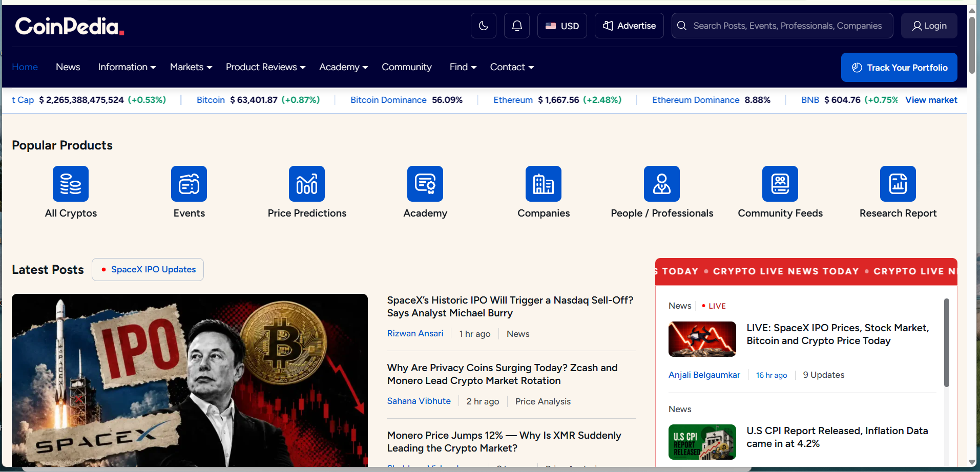Screen dimensions: 980x472
Task: Click the Bitcoin ticker link
Action: point(211,100)
